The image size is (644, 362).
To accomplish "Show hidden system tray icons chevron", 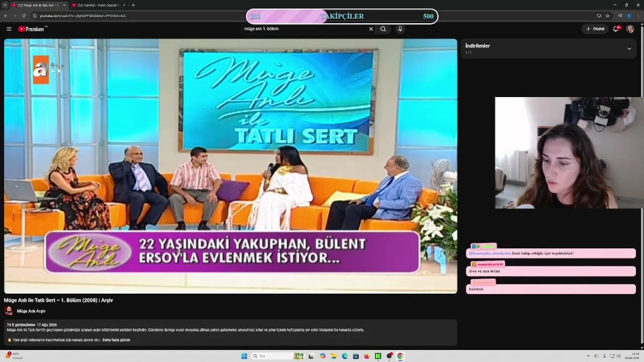I will coord(589,356).
